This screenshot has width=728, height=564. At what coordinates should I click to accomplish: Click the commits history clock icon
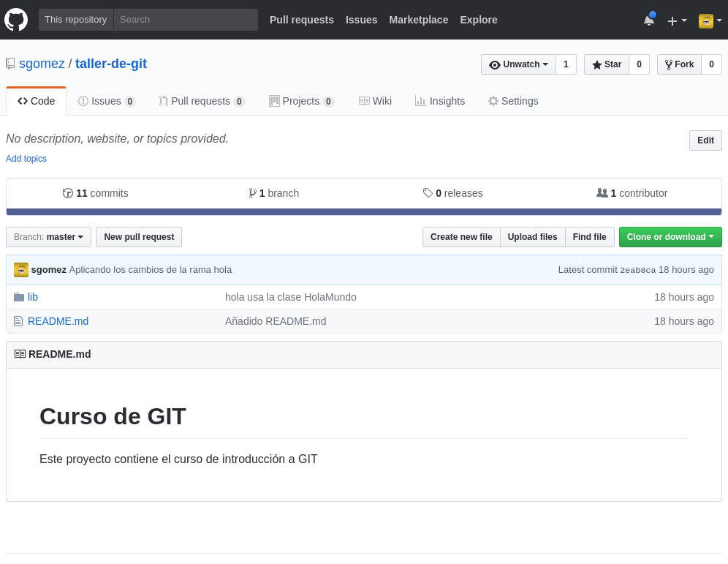click(67, 193)
